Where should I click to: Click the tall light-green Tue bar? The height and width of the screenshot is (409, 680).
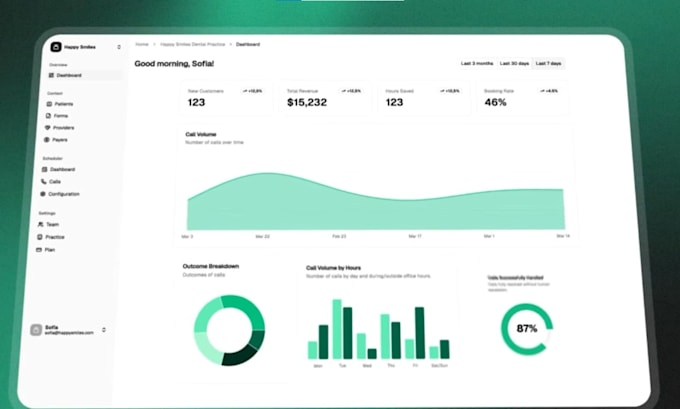337,329
